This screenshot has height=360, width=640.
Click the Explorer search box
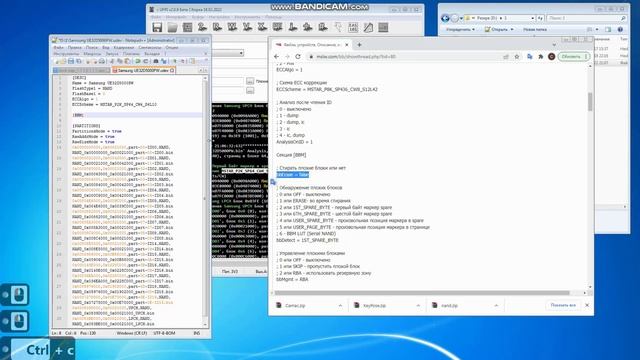[587, 18]
